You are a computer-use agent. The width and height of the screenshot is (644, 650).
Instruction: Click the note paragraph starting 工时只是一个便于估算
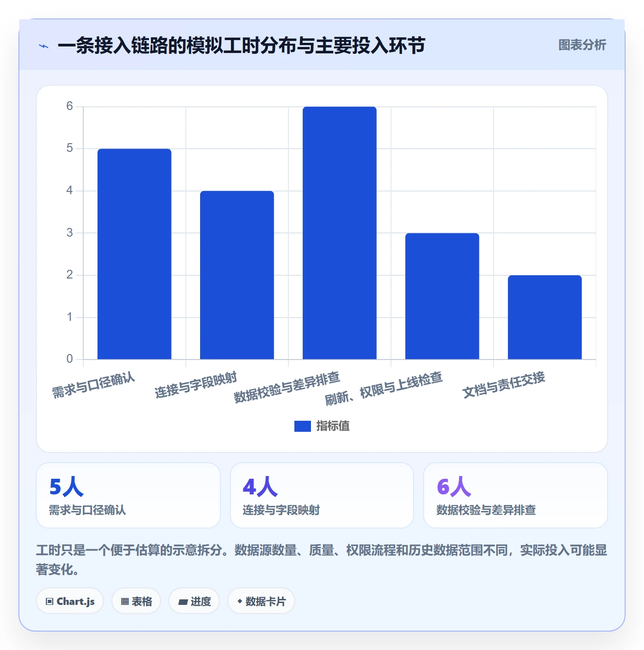click(x=322, y=560)
